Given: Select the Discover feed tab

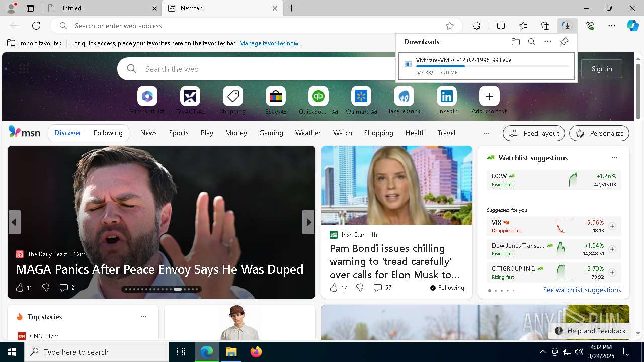Looking at the screenshot, I should coord(68,133).
